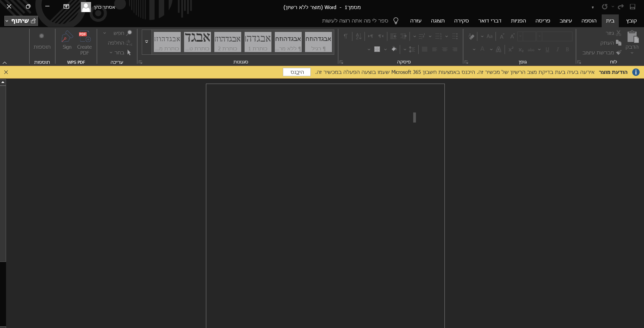
Task: Select the Format Painter brush
Action: pos(618,52)
